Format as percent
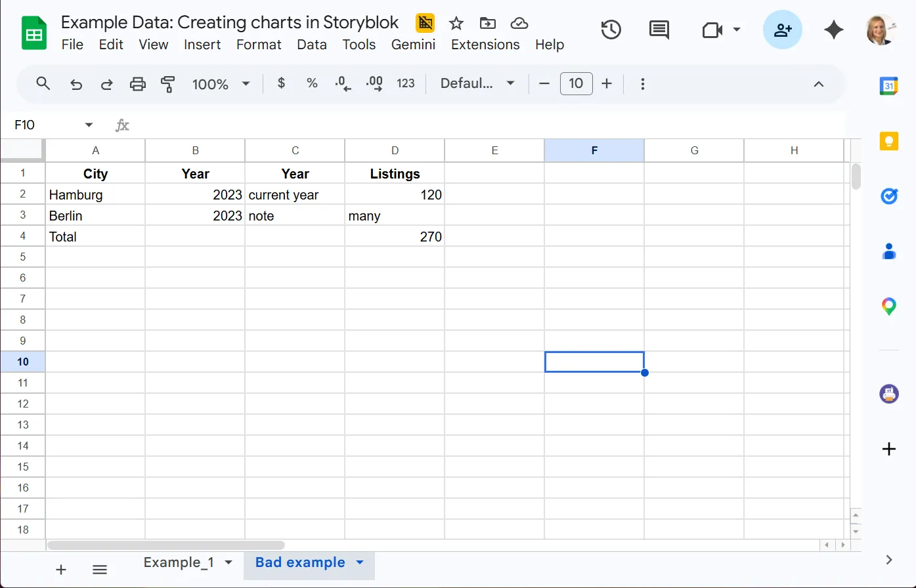916x588 pixels. pos(312,83)
